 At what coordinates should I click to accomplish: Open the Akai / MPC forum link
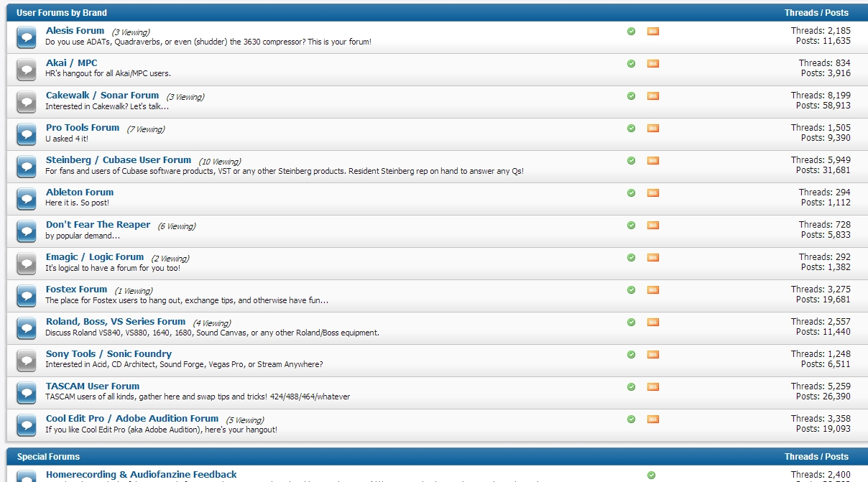72,63
